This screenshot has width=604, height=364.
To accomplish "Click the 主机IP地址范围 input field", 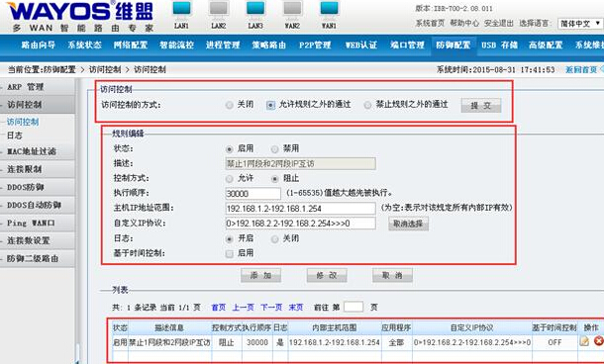I will point(300,209).
